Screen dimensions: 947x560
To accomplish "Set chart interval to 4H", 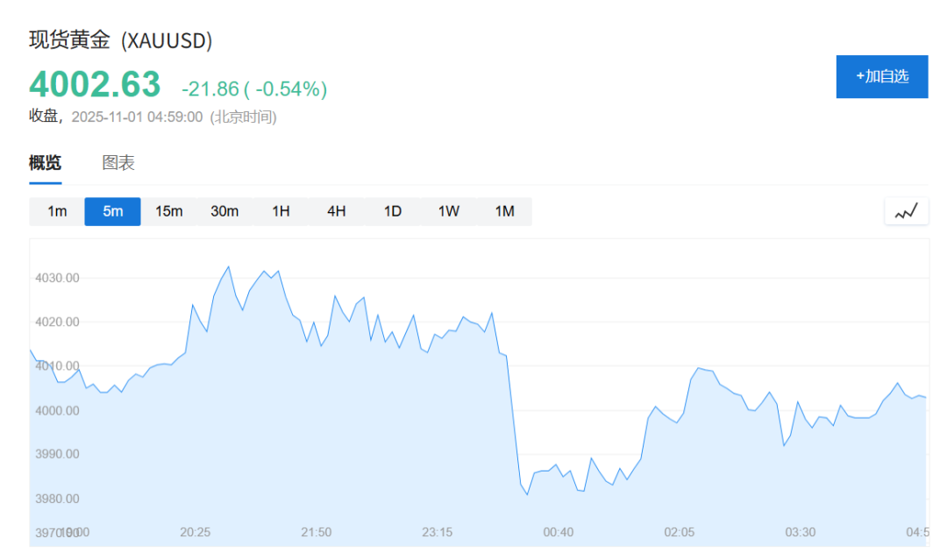I will coord(337,211).
